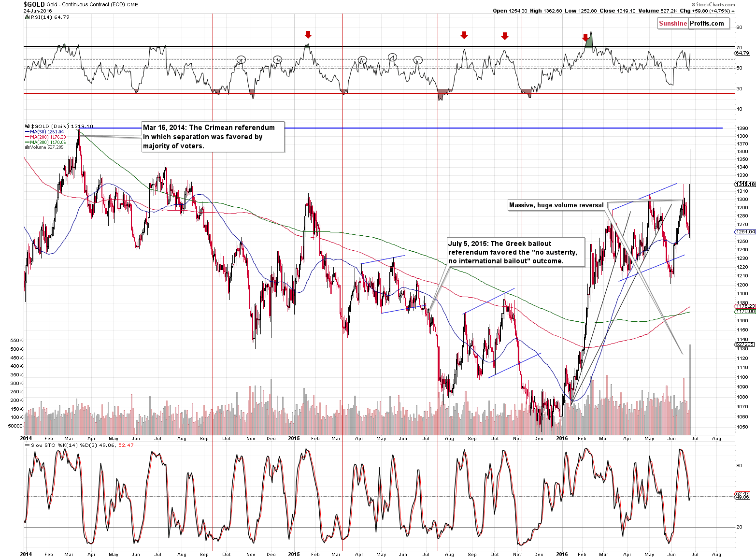
Task: Click the 1200 price axis label
Action: [742, 285]
